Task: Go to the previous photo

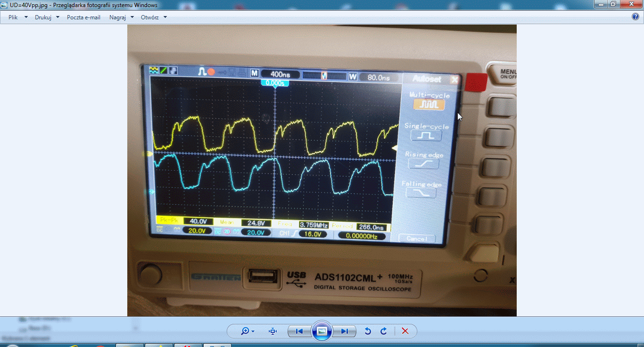Action: [x=299, y=331]
